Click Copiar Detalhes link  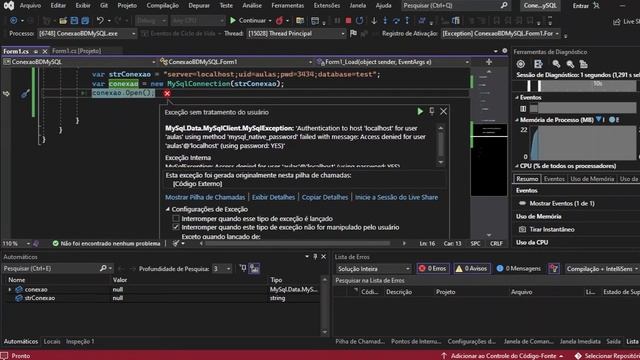pyautogui.click(x=324, y=197)
